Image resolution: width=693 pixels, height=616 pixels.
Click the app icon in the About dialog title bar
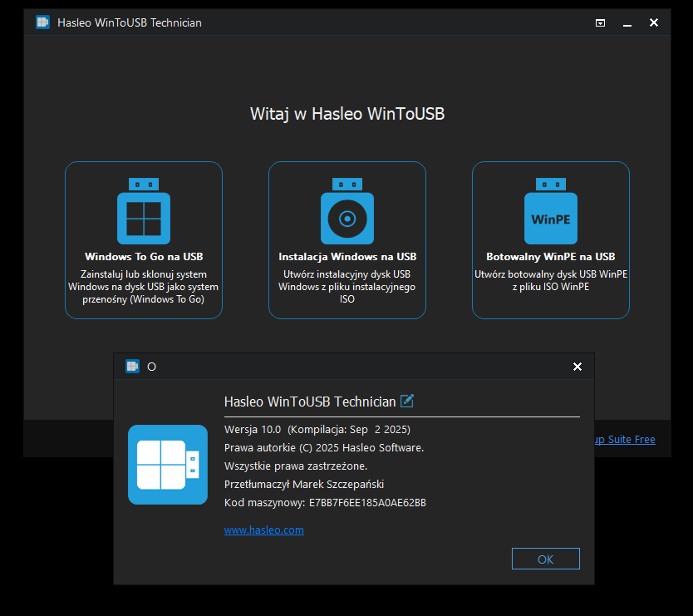(x=133, y=366)
